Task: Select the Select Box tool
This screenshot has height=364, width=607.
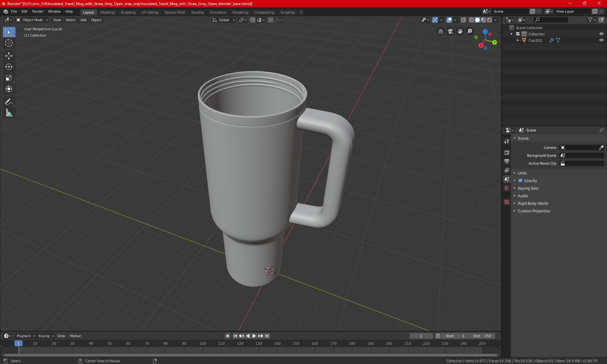Action: tap(9, 32)
